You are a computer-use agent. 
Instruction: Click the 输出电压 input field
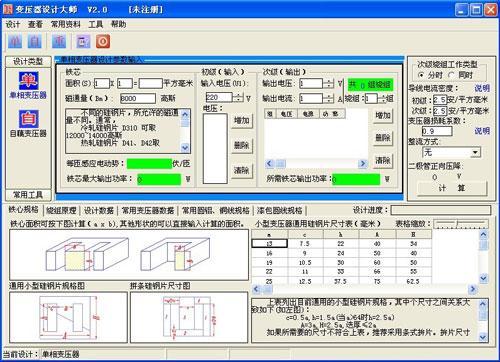(x=311, y=83)
